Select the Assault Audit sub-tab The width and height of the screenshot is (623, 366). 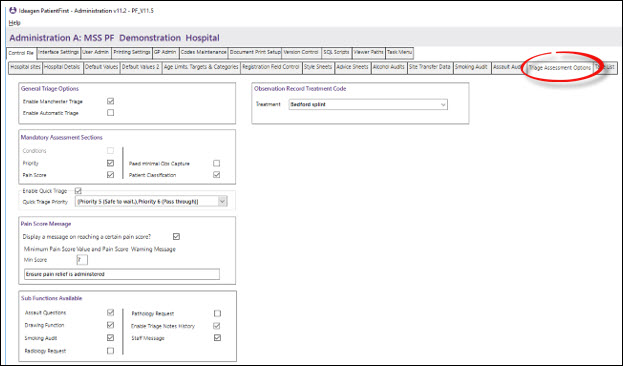tap(508, 68)
